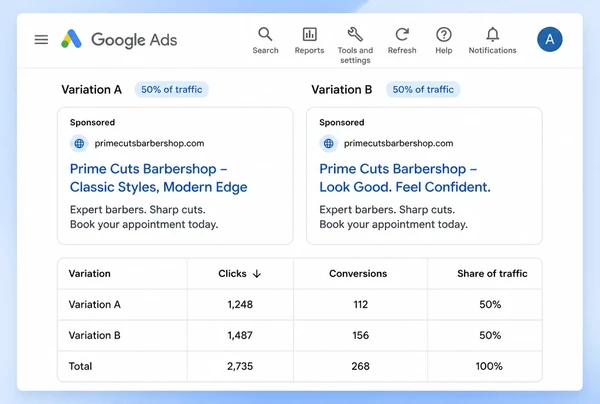600x404 pixels.
Task: Click Variation A's 50% of traffic badge
Action: [171, 90]
